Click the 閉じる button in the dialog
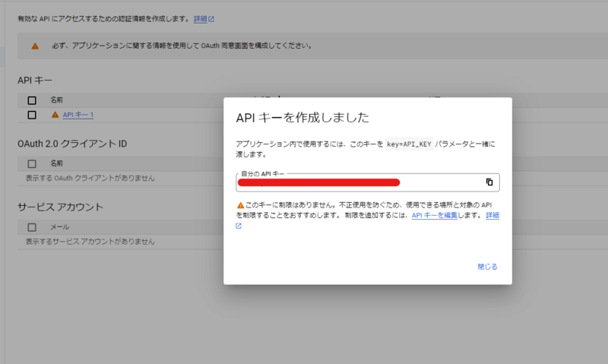Image resolution: width=608 pixels, height=364 pixels. click(x=487, y=267)
